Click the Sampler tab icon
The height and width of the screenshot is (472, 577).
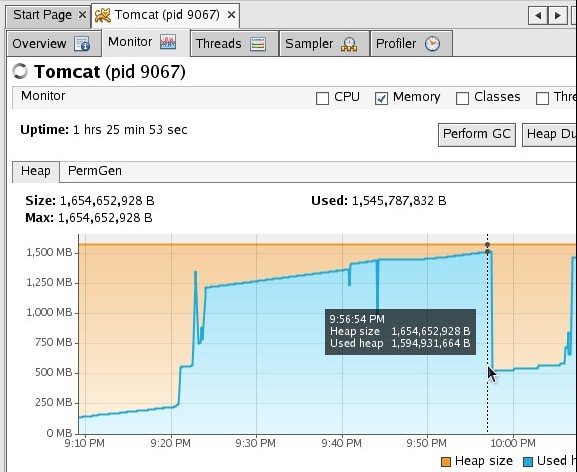[348, 44]
